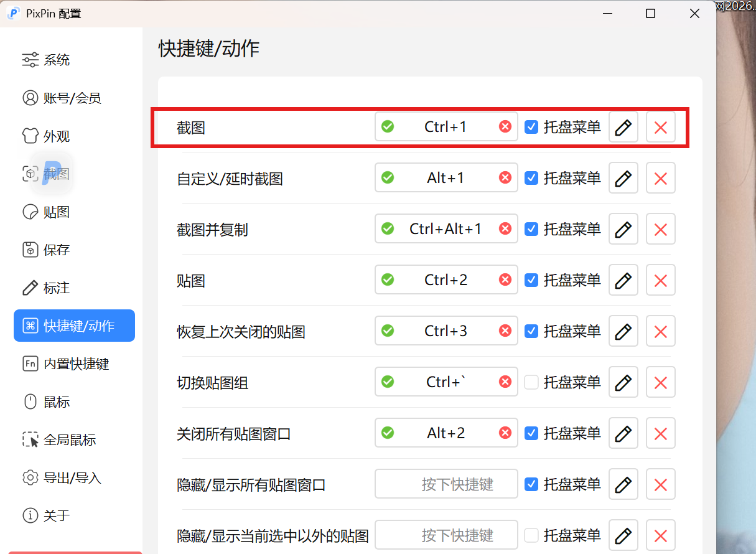Edit the 切换贴图组 action
Viewport: 756px width, 554px height.
pos(623,382)
